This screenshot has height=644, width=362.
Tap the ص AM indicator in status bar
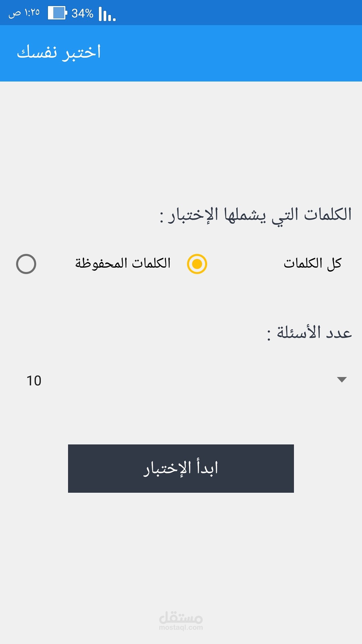[14, 13]
